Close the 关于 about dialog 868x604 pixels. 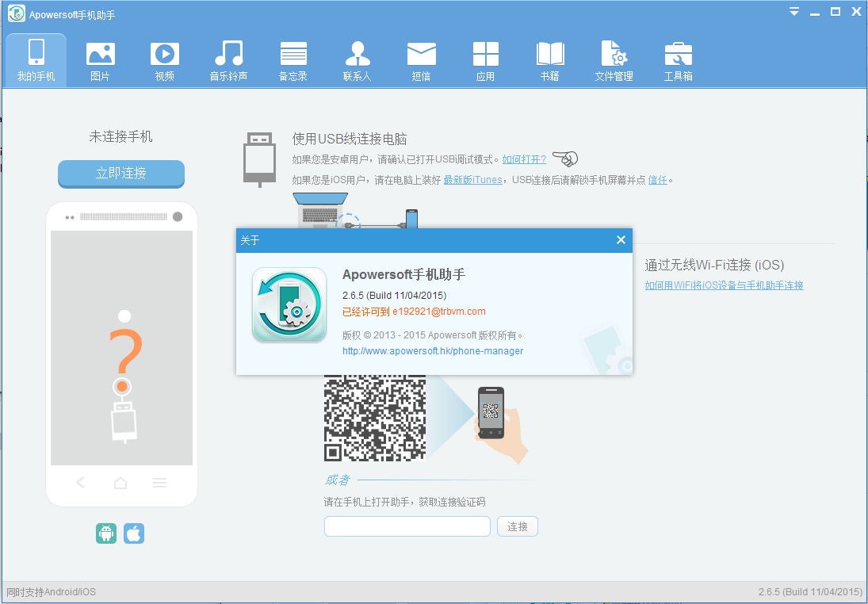point(621,240)
